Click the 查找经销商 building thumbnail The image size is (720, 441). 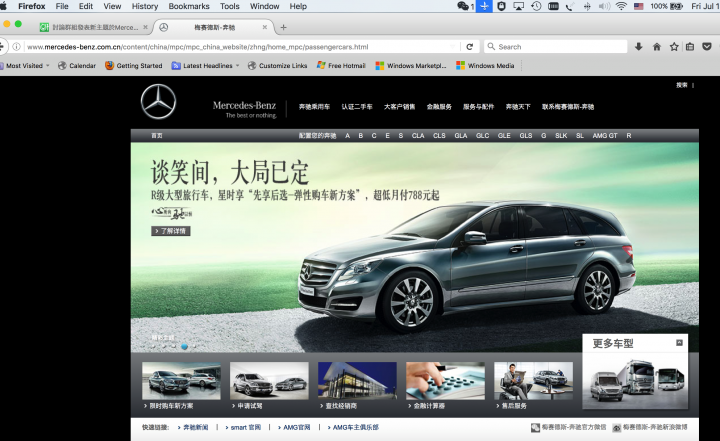tap(357, 380)
